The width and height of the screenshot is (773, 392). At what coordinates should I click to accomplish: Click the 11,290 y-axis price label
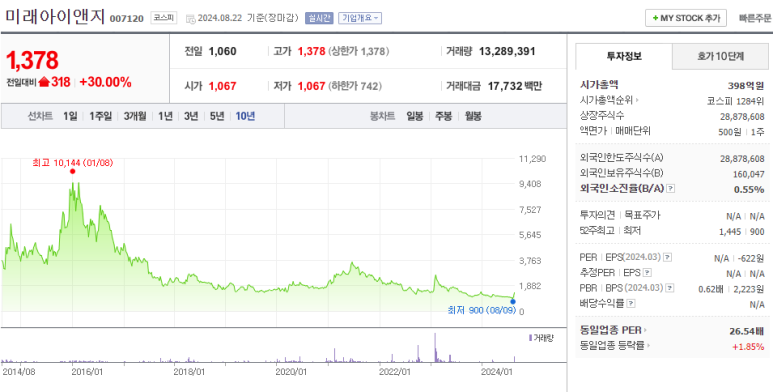coord(532,159)
